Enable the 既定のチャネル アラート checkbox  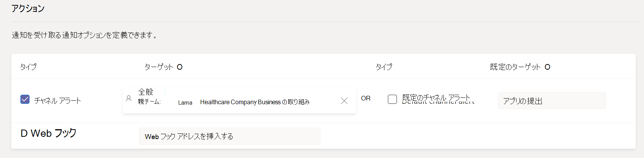(x=392, y=99)
